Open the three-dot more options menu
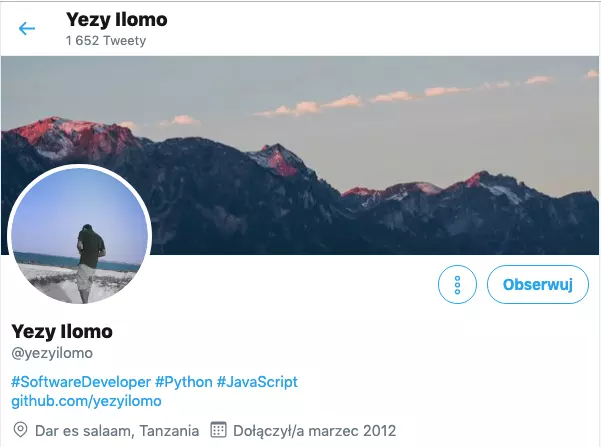The height and width of the screenshot is (447, 601). [457, 284]
